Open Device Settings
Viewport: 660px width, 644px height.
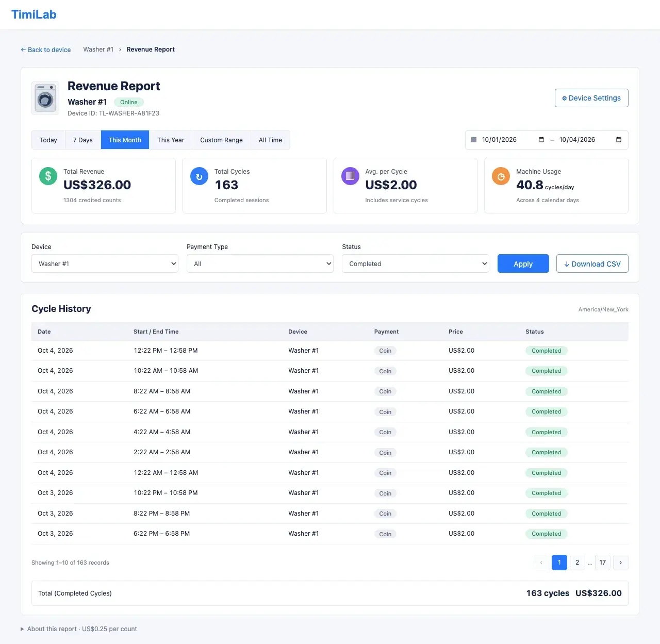point(591,98)
